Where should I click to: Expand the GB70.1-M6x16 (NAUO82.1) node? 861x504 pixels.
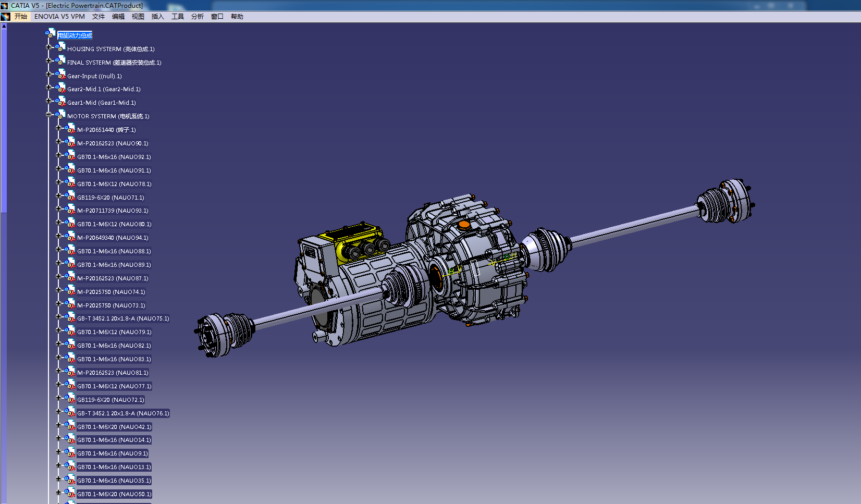pos(58,344)
